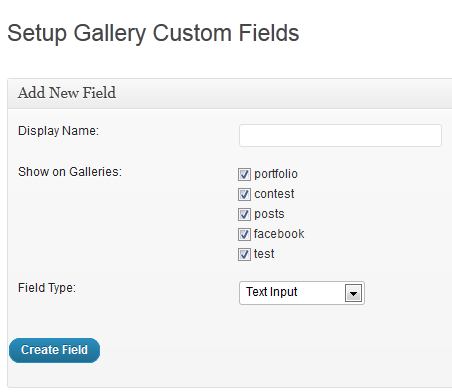The height and width of the screenshot is (392, 452).
Task: Click the Display Name label
Action: tap(58, 131)
